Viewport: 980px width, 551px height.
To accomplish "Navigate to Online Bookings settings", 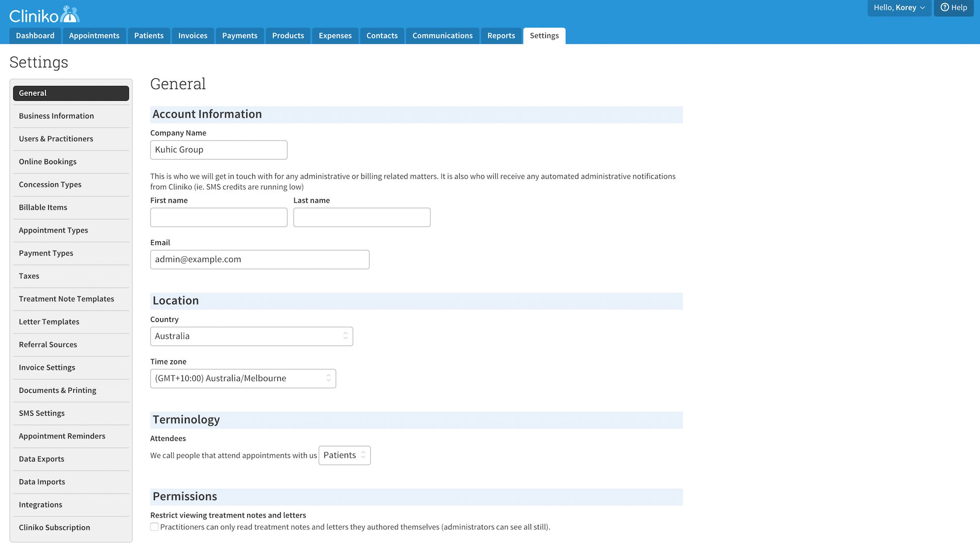I will point(48,162).
